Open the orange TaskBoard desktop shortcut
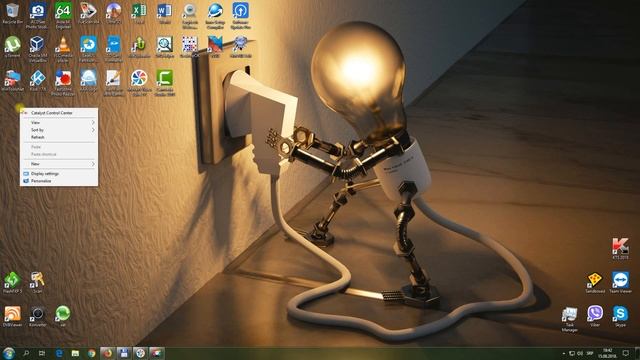Viewport: 640px width, 360px height. pos(595,282)
